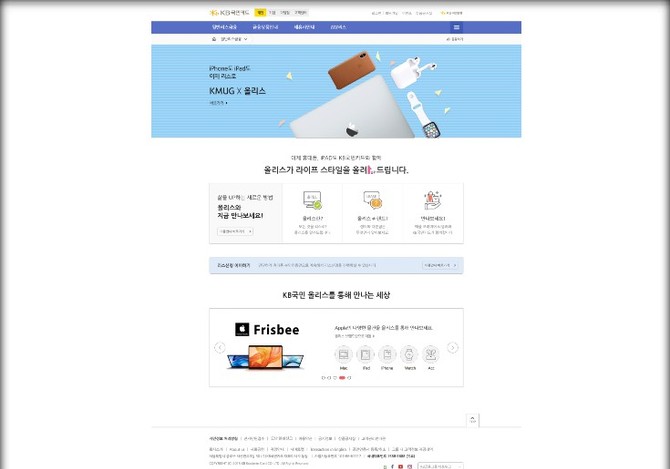Click the home icon in the breadcrumb bar
Screen dimensions: 670x469
click(x=214, y=39)
